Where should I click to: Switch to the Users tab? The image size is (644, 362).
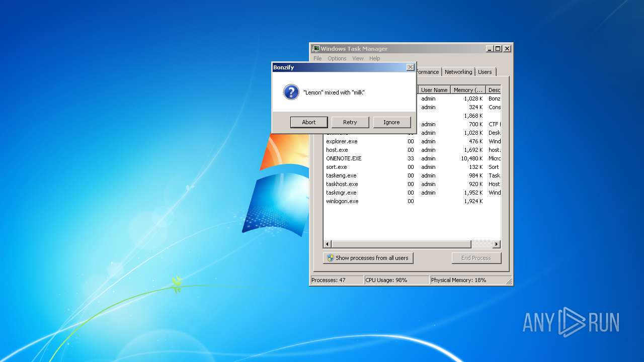coord(485,72)
